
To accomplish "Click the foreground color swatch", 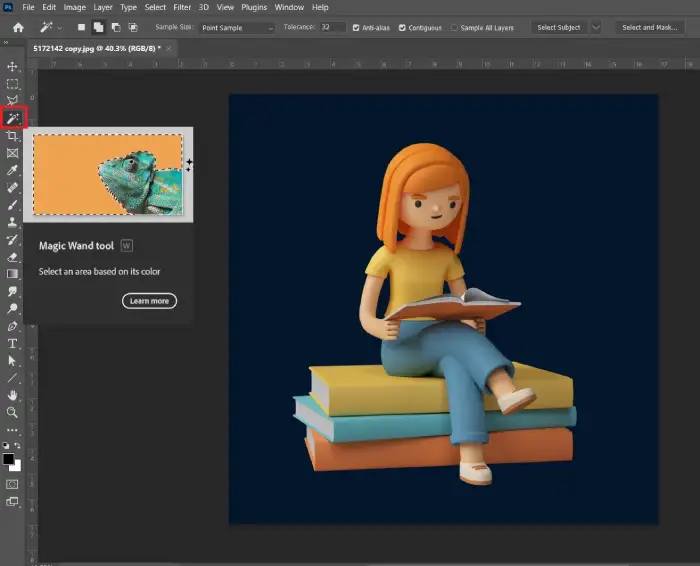I will tap(8, 458).
